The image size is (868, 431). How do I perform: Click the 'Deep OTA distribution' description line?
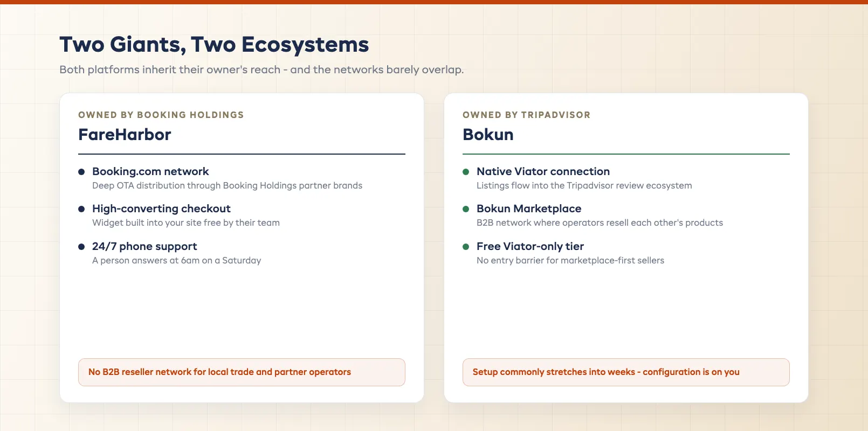point(227,185)
